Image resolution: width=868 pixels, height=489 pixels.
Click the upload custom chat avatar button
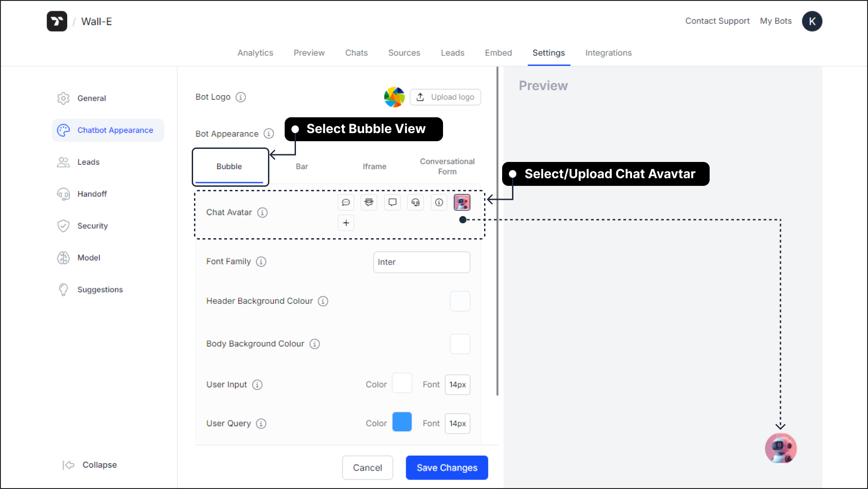coord(346,223)
